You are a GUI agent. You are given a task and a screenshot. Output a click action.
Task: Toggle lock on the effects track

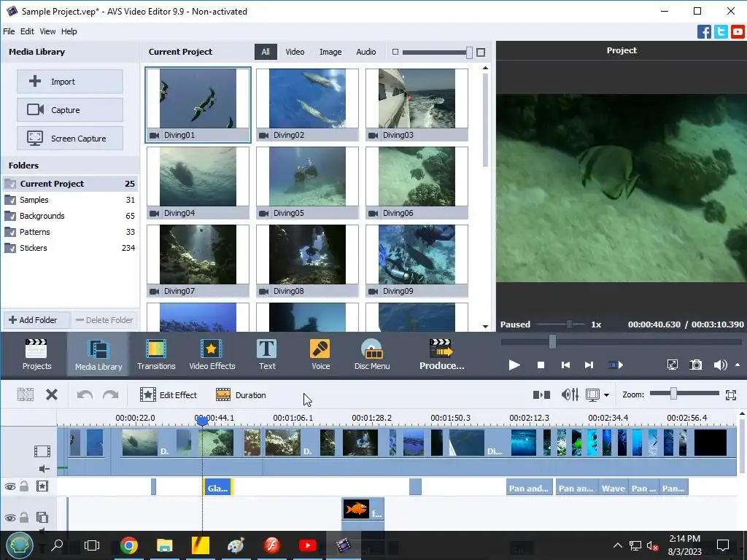[x=24, y=486]
